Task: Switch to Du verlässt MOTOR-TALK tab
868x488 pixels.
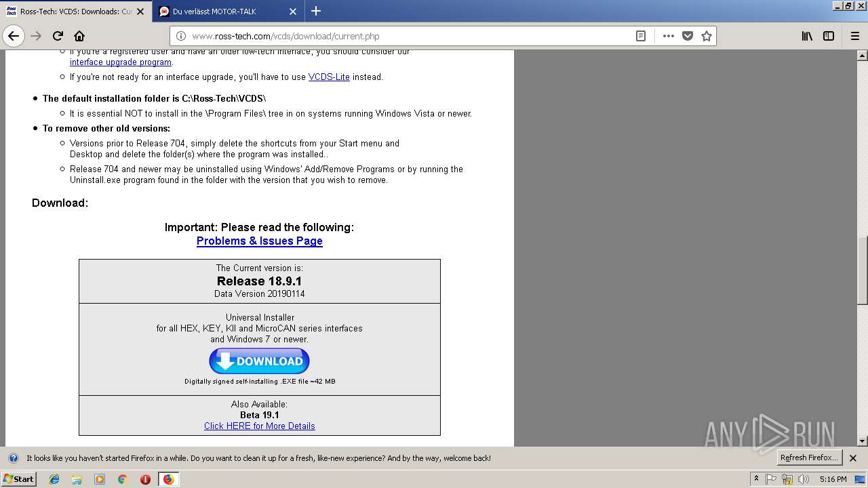Action: click(x=229, y=12)
